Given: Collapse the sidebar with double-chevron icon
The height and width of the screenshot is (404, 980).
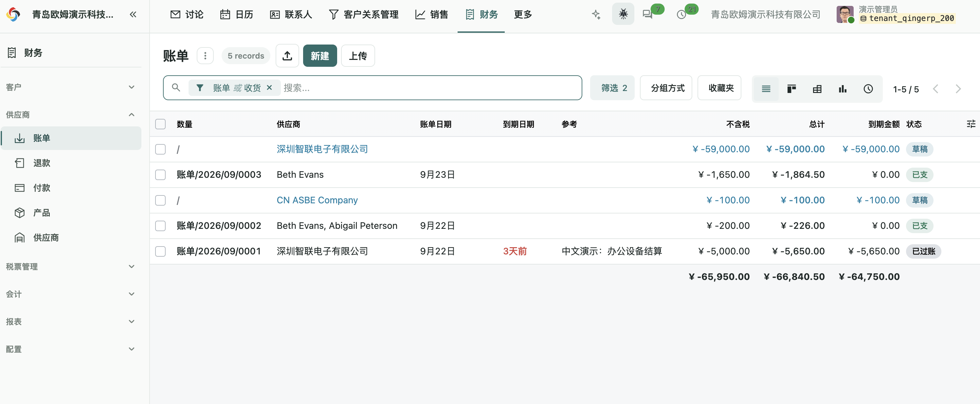Looking at the screenshot, I should (133, 14).
